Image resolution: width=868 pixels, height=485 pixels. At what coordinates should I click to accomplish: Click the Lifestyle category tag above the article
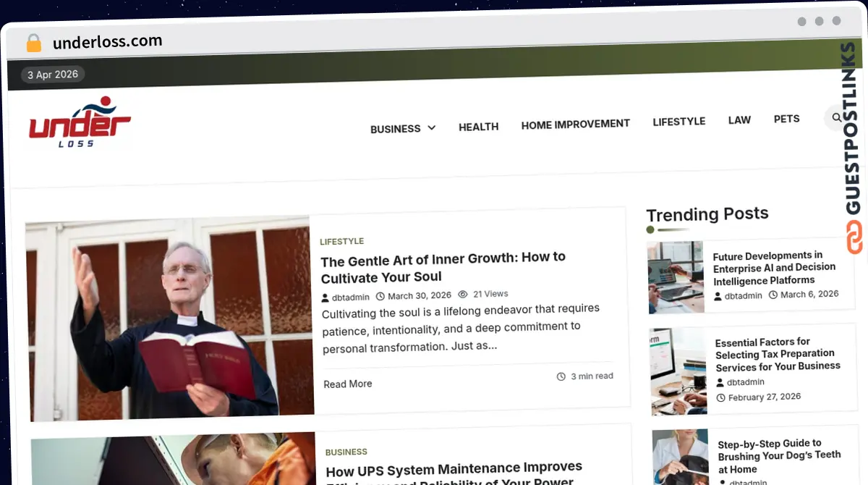pos(341,242)
